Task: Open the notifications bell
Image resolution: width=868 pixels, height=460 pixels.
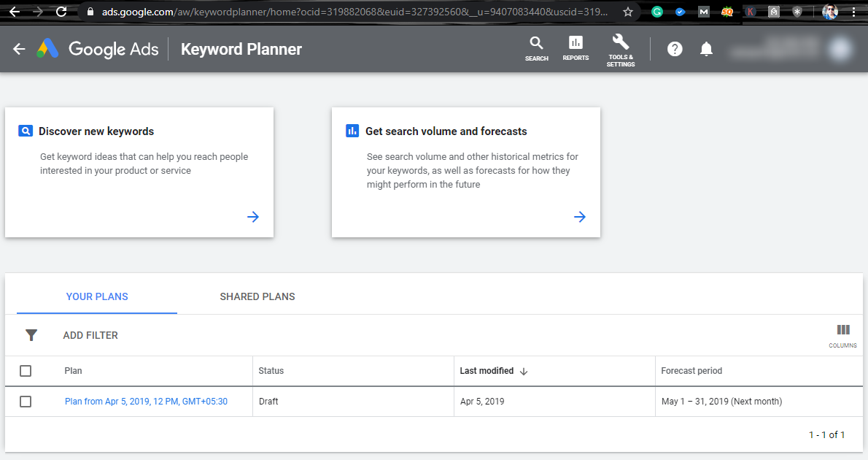Action: click(x=706, y=50)
